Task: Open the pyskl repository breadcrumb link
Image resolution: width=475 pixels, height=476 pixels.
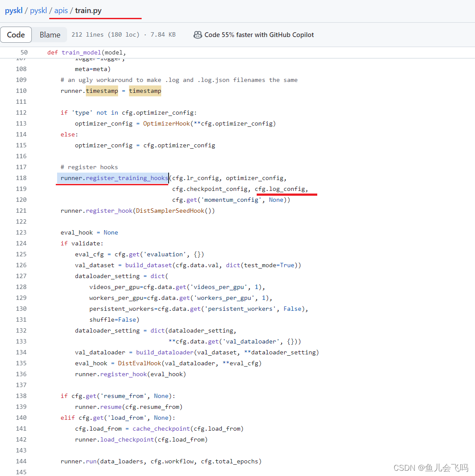Action: pos(14,10)
